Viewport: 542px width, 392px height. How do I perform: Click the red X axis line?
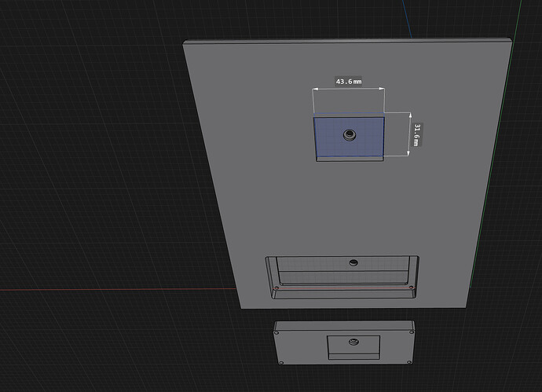click(118, 289)
